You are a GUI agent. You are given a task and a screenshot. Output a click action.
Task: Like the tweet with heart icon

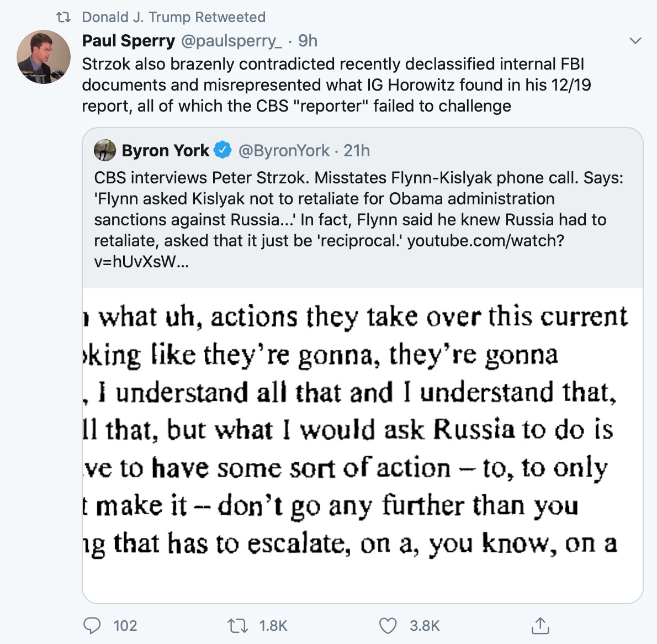[x=388, y=625]
